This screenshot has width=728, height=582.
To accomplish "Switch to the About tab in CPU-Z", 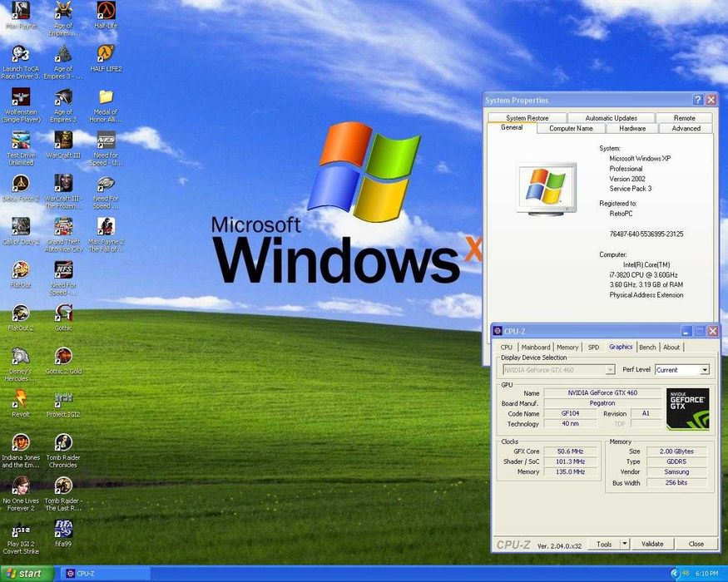I will click(x=671, y=348).
